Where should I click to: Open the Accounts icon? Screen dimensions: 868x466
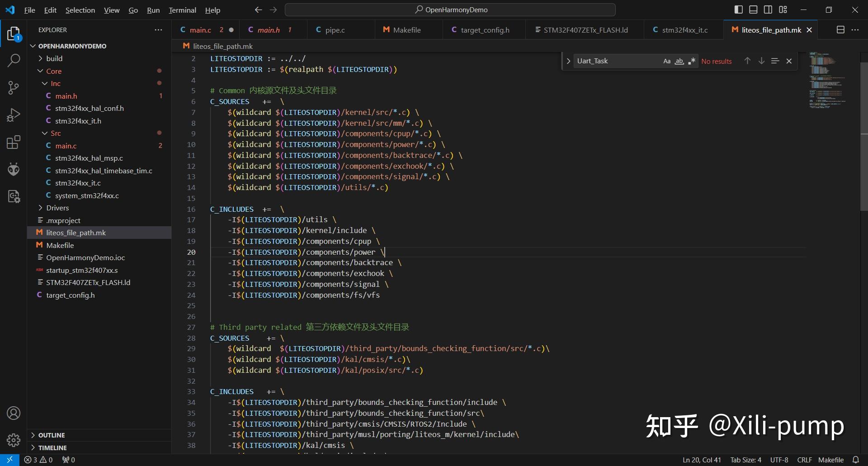pyautogui.click(x=14, y=413)
